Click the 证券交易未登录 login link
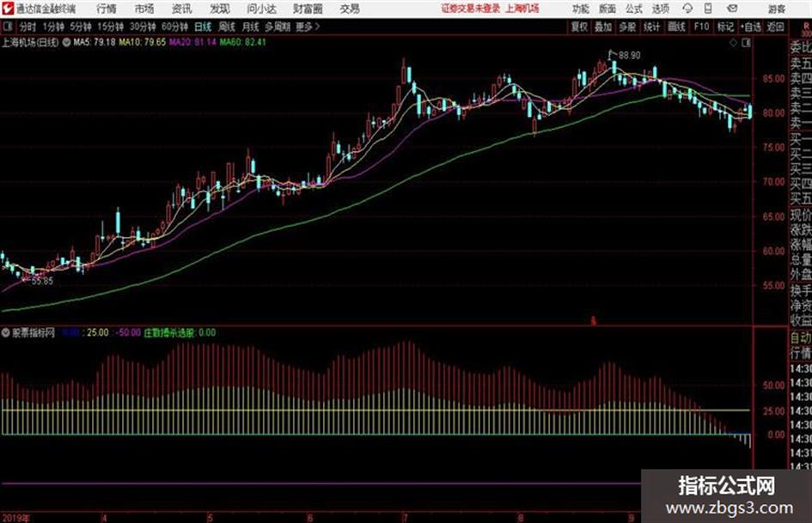 pos(471,9)
